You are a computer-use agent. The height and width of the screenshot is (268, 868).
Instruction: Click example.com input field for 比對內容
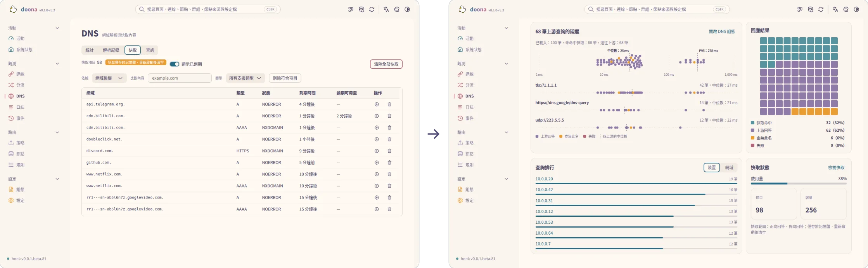180,78
